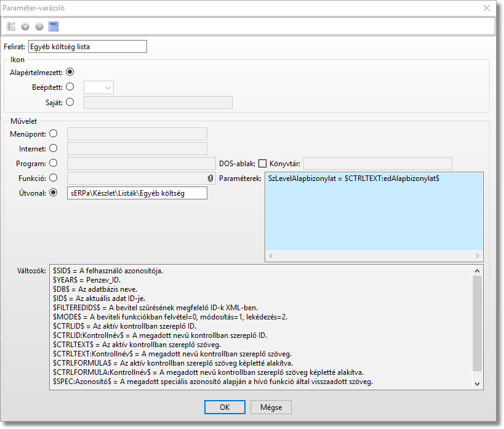This screenshot has width=504, height=429.
Task: Choose the Program operation radio button
Action: pos(54,163)
